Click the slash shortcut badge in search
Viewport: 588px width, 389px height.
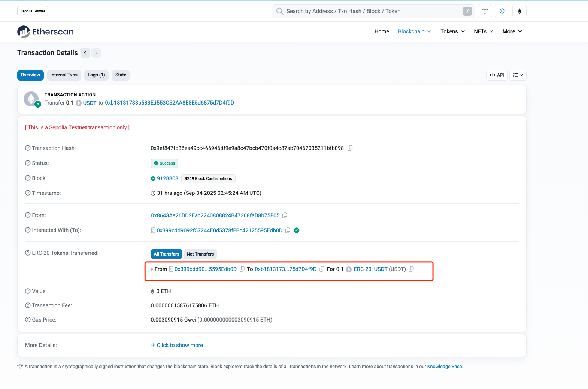click(x=467, y=11)
